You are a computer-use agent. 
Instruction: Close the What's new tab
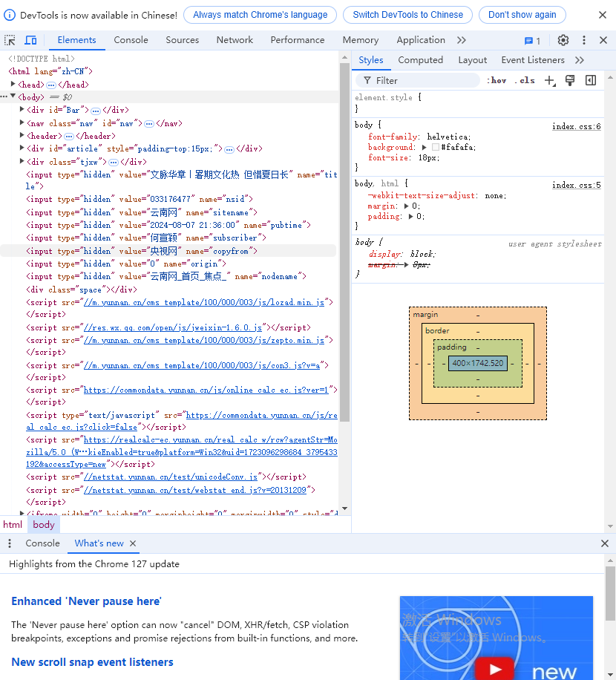[133, 543]
